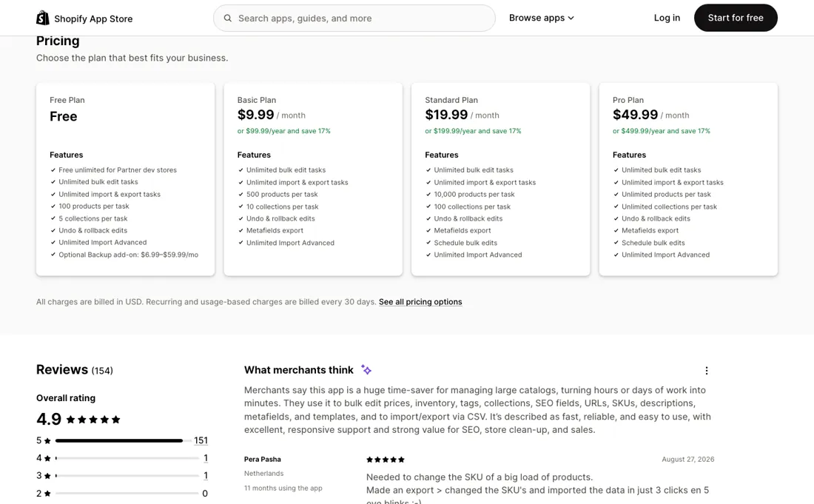Click '500 products per task' in Basic Plan
This screenshot has height=504, width=814.
[x=282, y=195]
